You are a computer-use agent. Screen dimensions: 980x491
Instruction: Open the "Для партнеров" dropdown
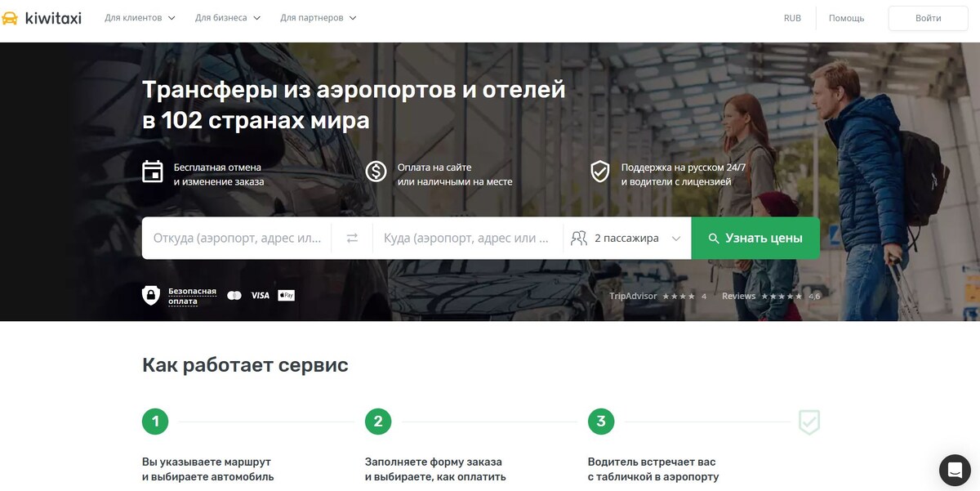coord(318,18)
